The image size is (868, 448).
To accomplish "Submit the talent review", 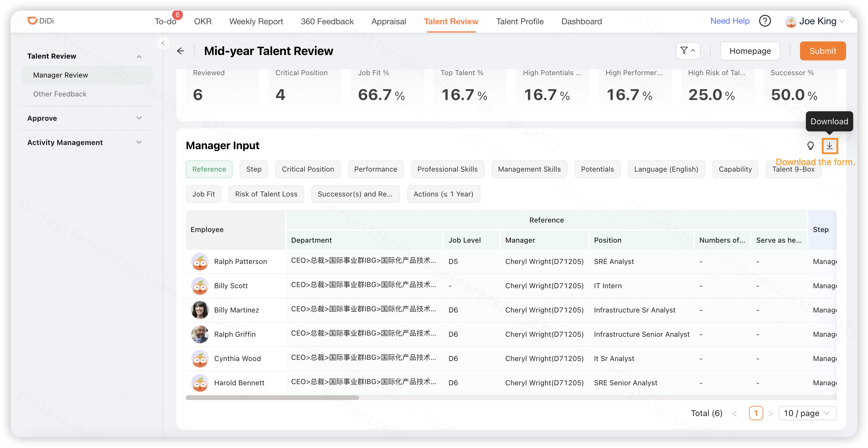I will coord(822,51).
